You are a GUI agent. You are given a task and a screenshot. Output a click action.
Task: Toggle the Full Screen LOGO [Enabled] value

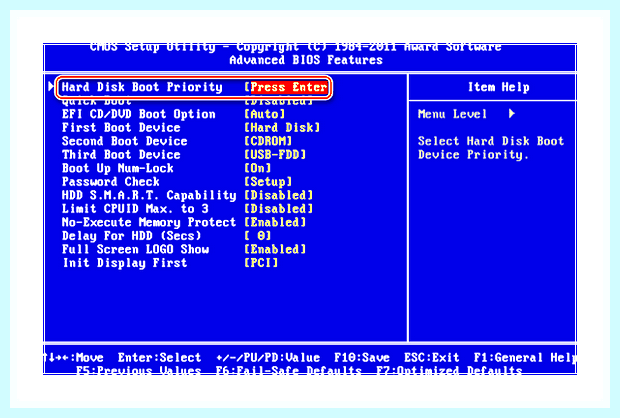[275, 249]
